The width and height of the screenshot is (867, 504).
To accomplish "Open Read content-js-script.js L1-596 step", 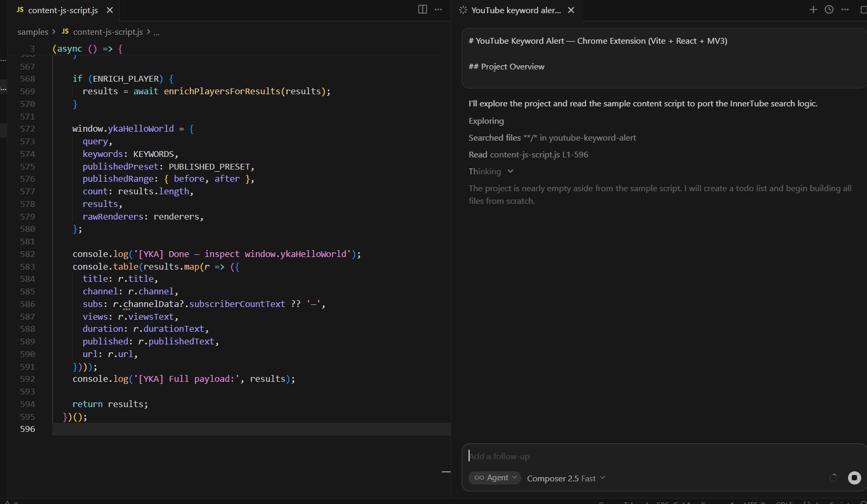I will [x=528, y=154].
